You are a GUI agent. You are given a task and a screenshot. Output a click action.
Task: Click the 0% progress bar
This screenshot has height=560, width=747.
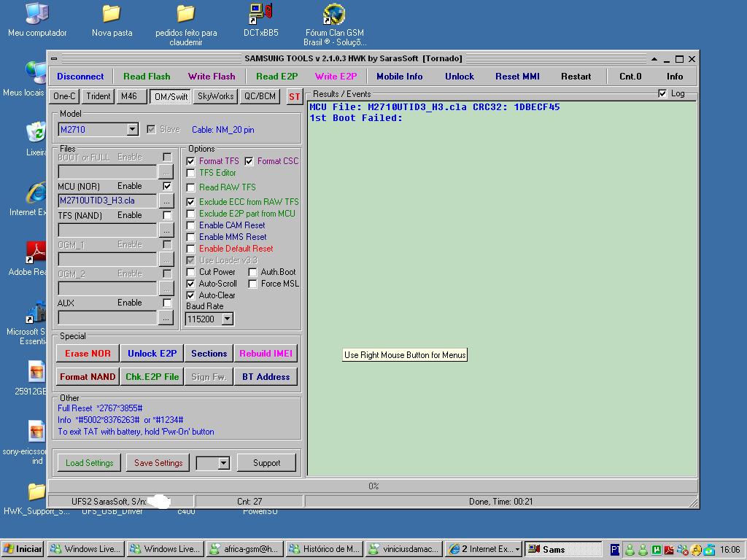373,486
